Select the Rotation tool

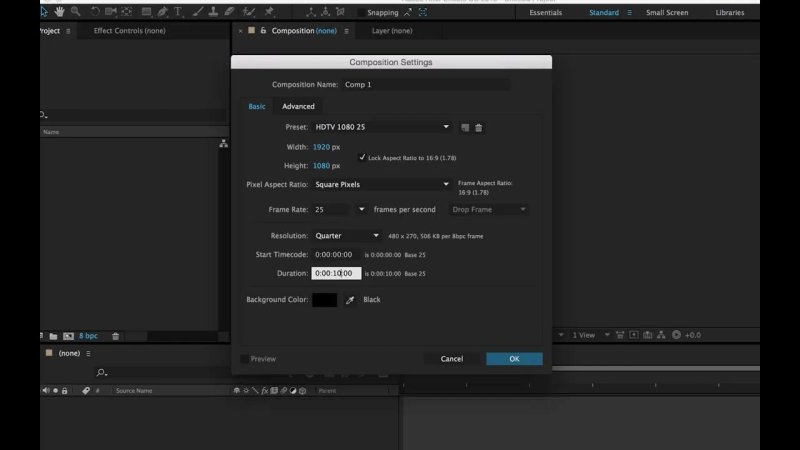pyautogui.click(x=94, y=11)
